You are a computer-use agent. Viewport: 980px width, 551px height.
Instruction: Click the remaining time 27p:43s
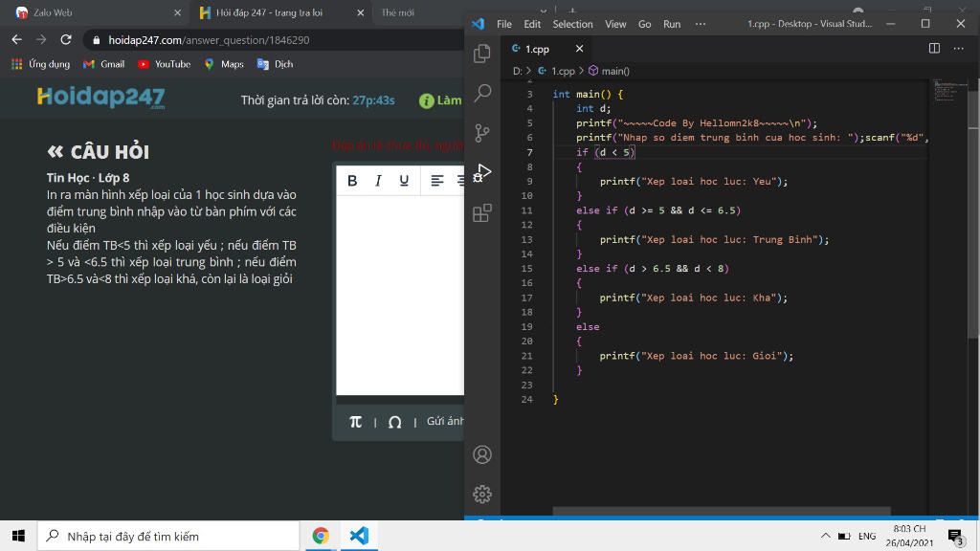click(374, 99)
